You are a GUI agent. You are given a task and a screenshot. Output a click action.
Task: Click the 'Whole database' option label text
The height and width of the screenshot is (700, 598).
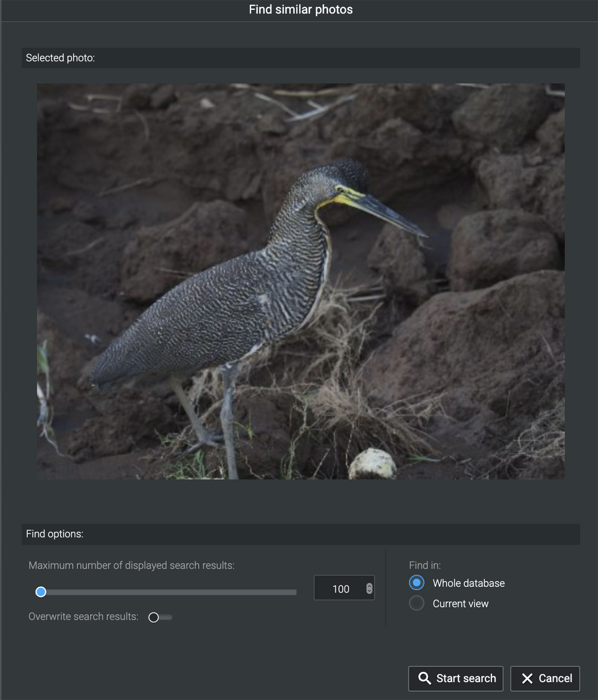(x=468, y=583)
